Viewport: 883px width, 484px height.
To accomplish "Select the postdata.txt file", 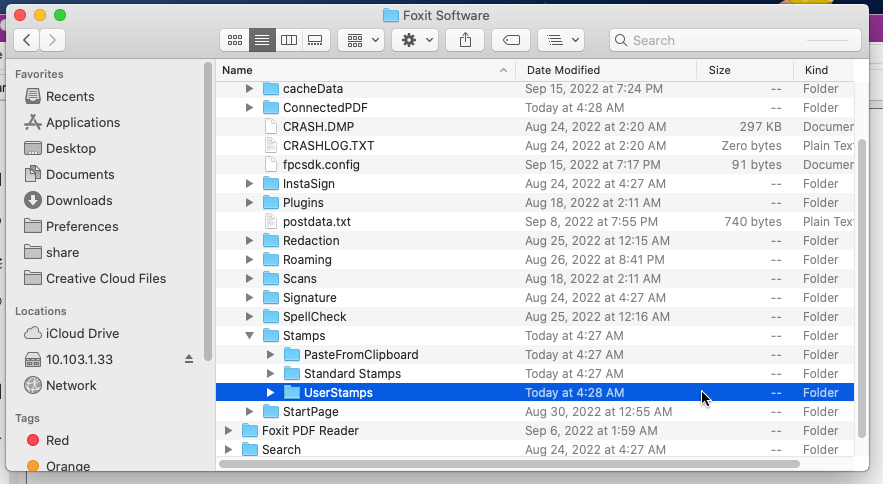I will click(x=535, y=221).
